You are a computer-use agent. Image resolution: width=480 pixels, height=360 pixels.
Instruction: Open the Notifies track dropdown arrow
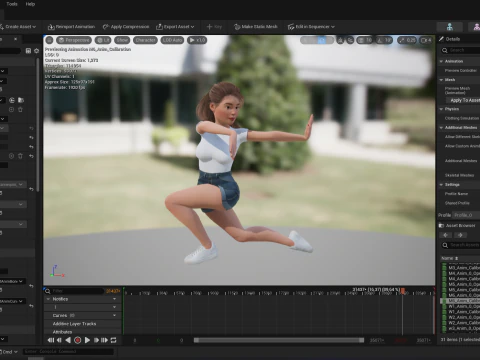point(115,299)
